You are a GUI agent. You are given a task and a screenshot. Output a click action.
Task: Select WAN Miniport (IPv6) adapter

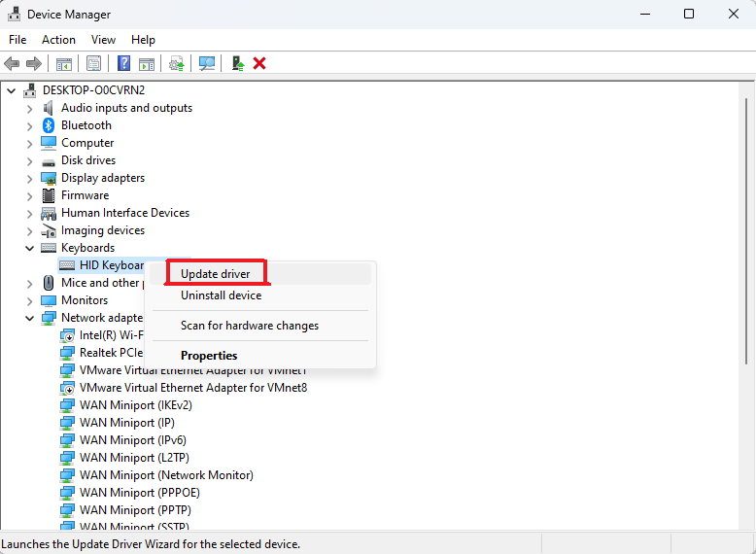(132, 440)
